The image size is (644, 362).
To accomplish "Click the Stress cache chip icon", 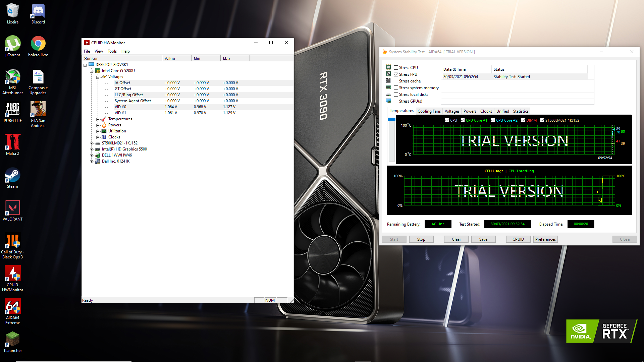I will [x=388, y=80].
